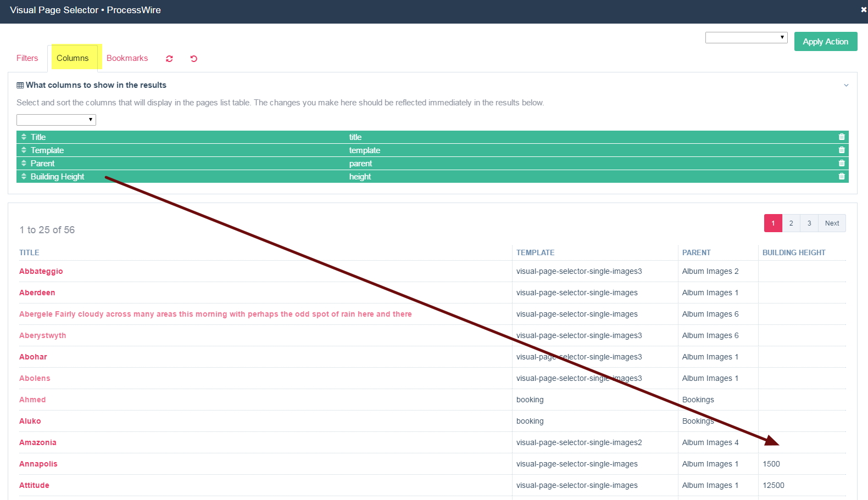Collapse the columns settings panel chevron
868x500 pixels.
click(846, 85)
